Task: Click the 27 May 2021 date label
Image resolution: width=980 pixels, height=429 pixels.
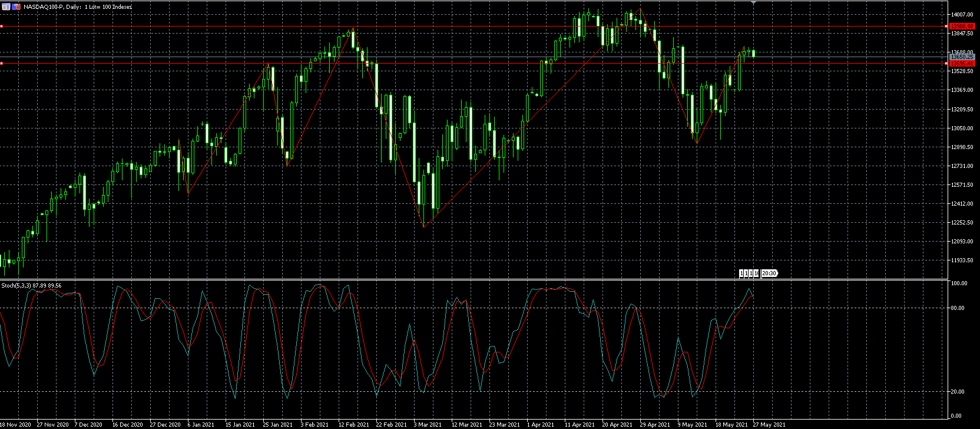Action: (769, 424)
